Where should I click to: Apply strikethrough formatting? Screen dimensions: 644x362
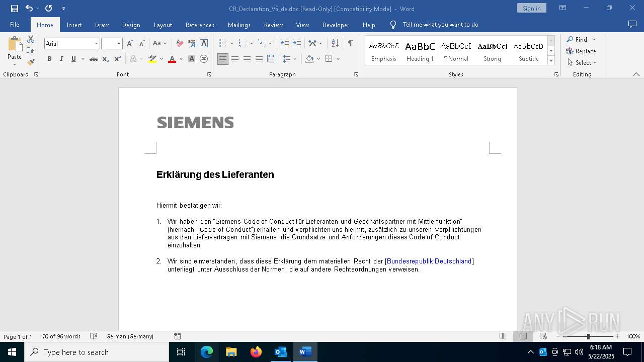(x=94, y=59)
